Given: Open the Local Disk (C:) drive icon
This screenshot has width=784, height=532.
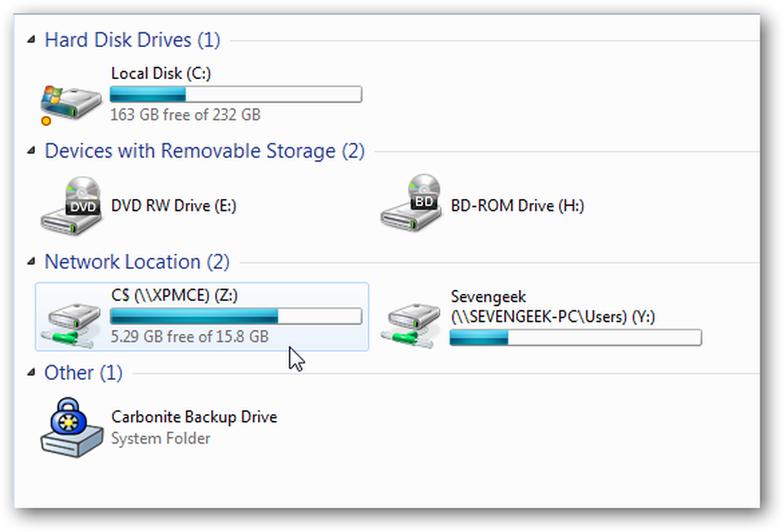Looking at the screenshot, I should pos(71,103).
